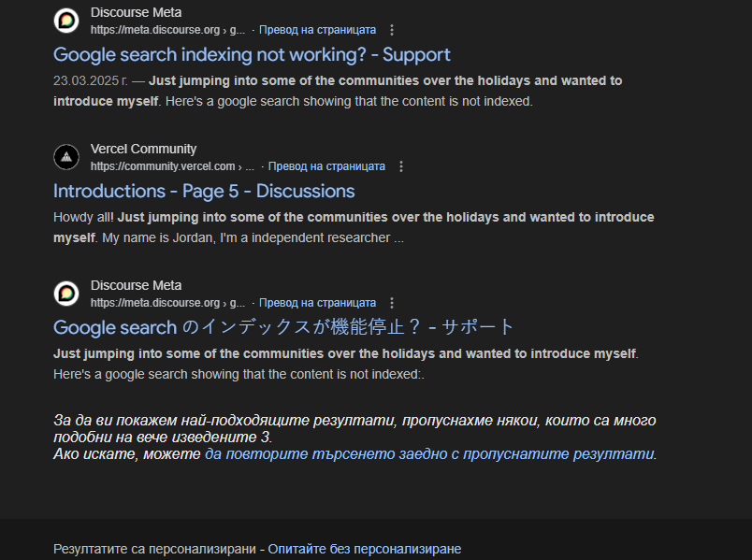Click 'Превод на страницата' for the Japanese-titled Discourse Meta result

click(317, 303)
